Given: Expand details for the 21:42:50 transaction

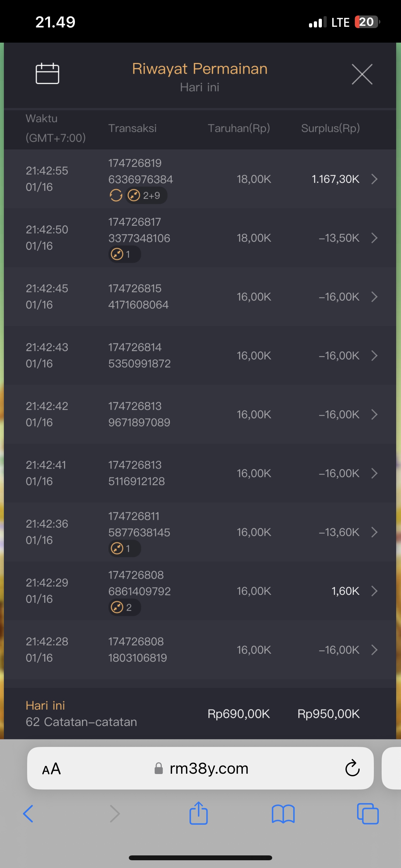Looking at the screenshot, I should click(374, 238).
